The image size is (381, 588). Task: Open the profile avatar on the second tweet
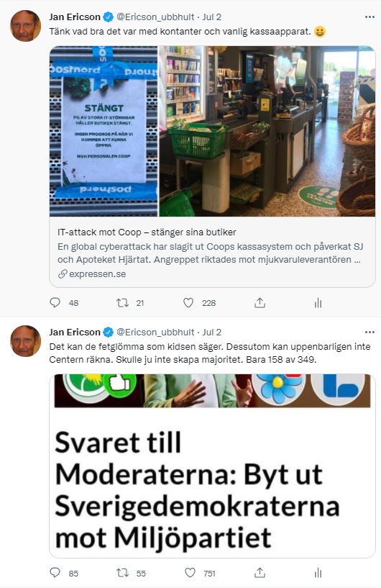click(25, 340)
